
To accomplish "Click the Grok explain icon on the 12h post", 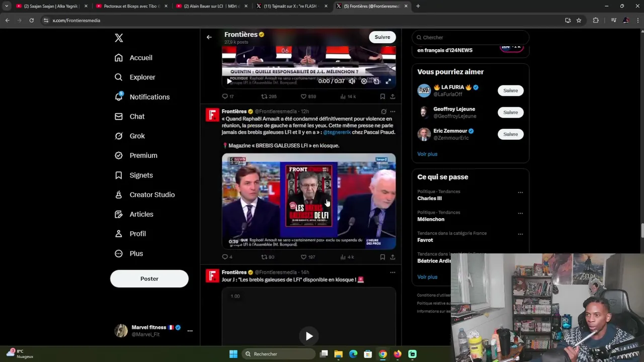I will click(x=383, y=112).
